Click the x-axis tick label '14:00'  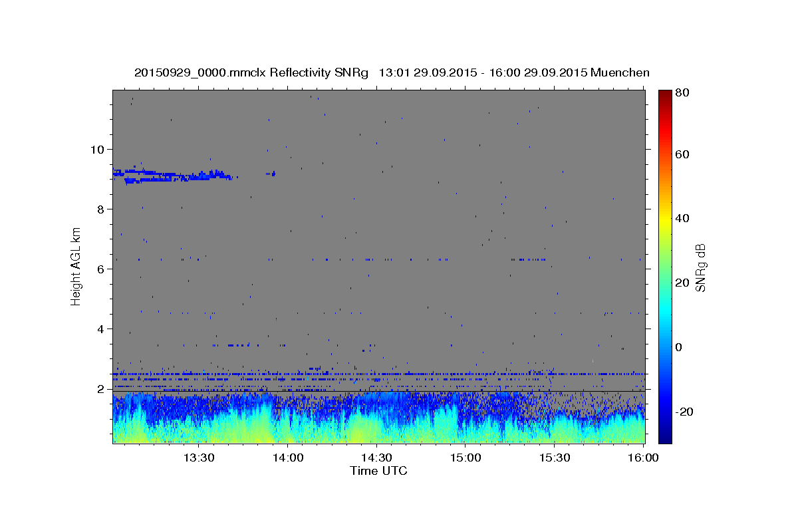coord(287,458)
